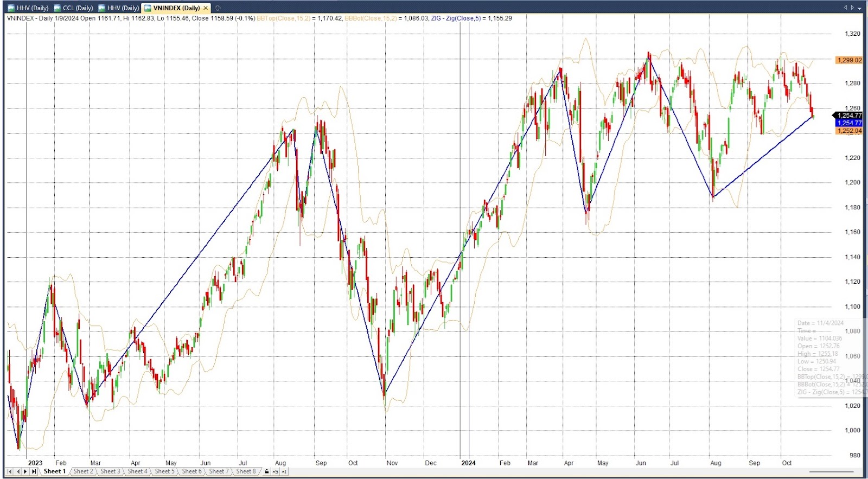The width and height of the screenshot is (868, 479).
Task: Select the Sheet 1 tab
Action: pyautogui.click(x=54, y=471)
